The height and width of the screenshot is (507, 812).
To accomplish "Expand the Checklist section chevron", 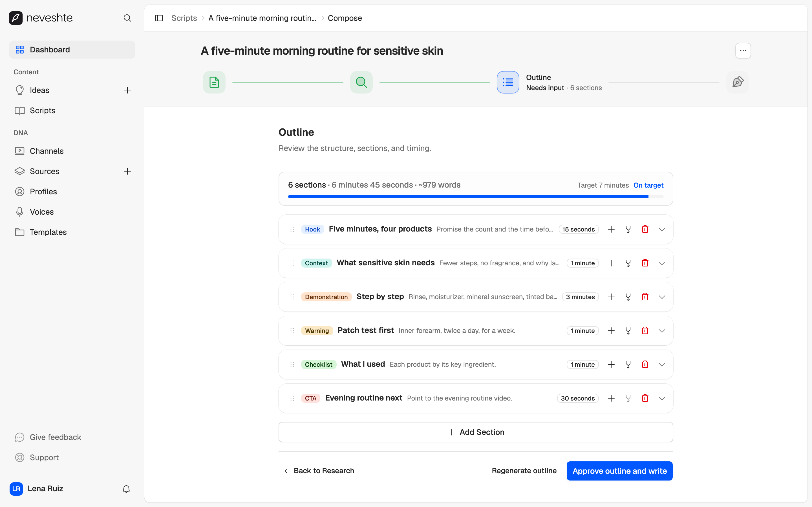I will coord(662,364).
